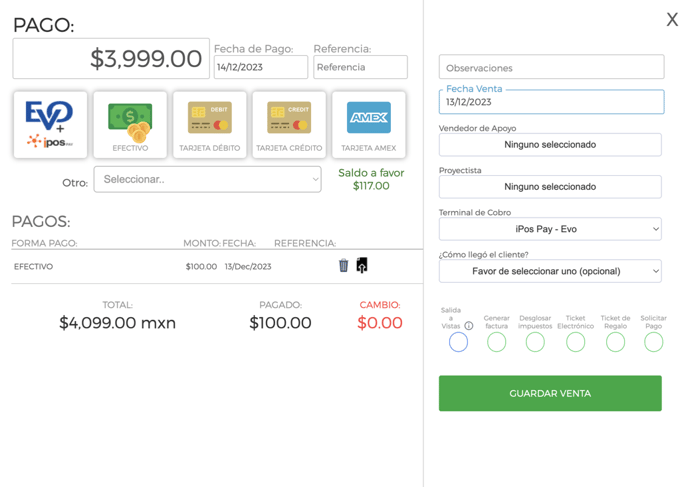This screenshot has height=487, width=688.
Task: Open the Otro payment method dropdown
Action: pos(207,179)
